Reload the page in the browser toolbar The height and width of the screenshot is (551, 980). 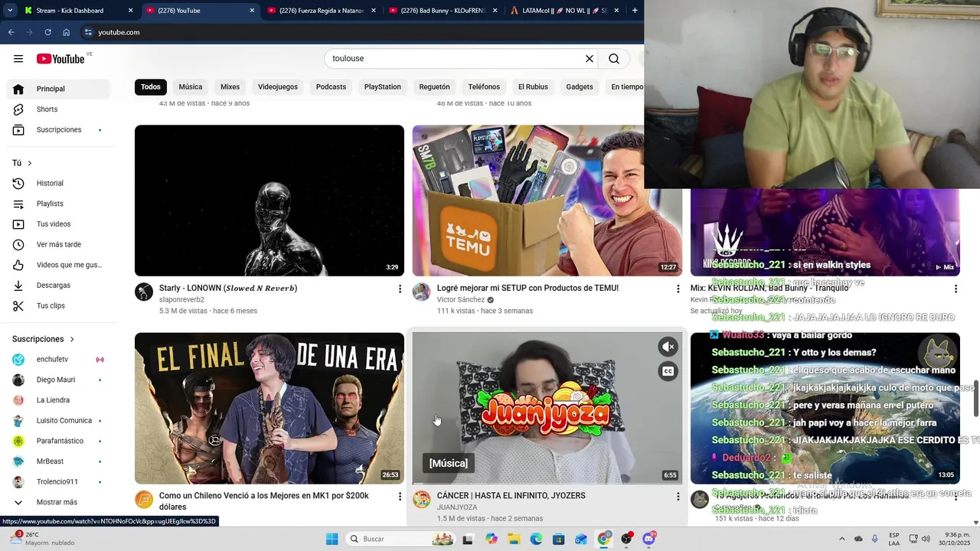click(47, 32)
